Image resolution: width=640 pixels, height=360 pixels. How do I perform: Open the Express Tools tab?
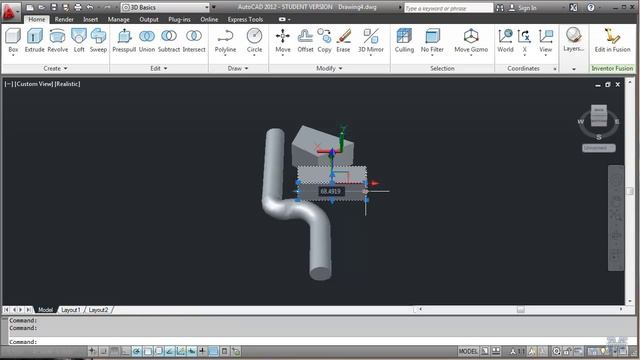pos(245,19)
